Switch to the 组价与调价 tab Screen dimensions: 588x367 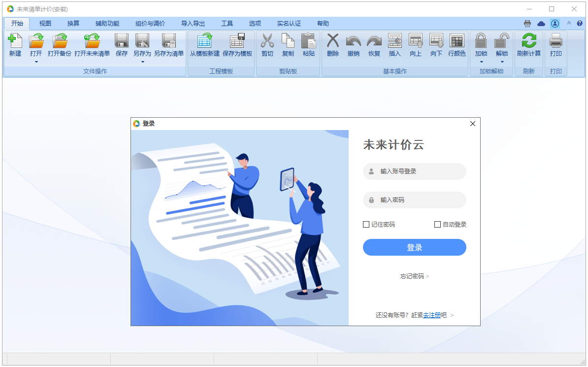click(150, 23)
